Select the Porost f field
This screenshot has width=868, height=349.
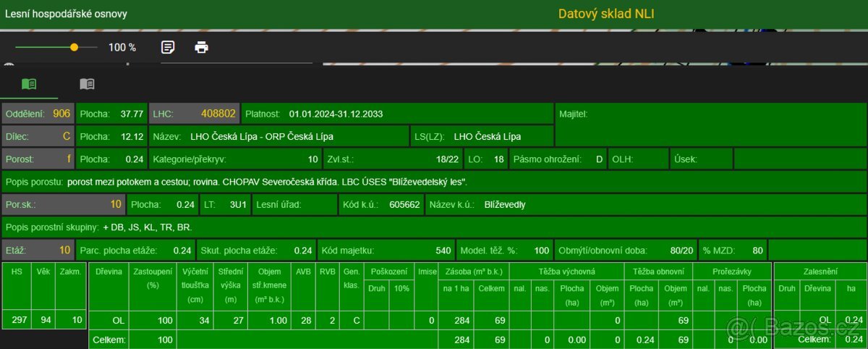coord(38,159)
